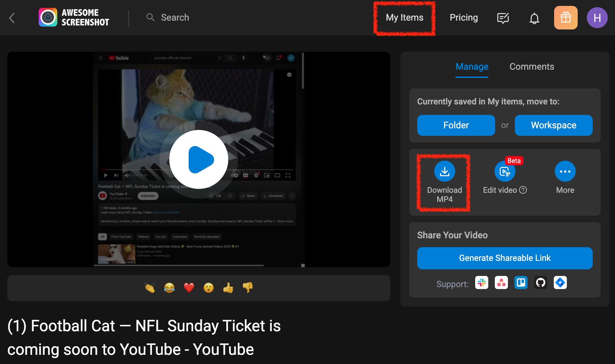Share to Trello integration
615x364 pixels.
coord(521,282)
